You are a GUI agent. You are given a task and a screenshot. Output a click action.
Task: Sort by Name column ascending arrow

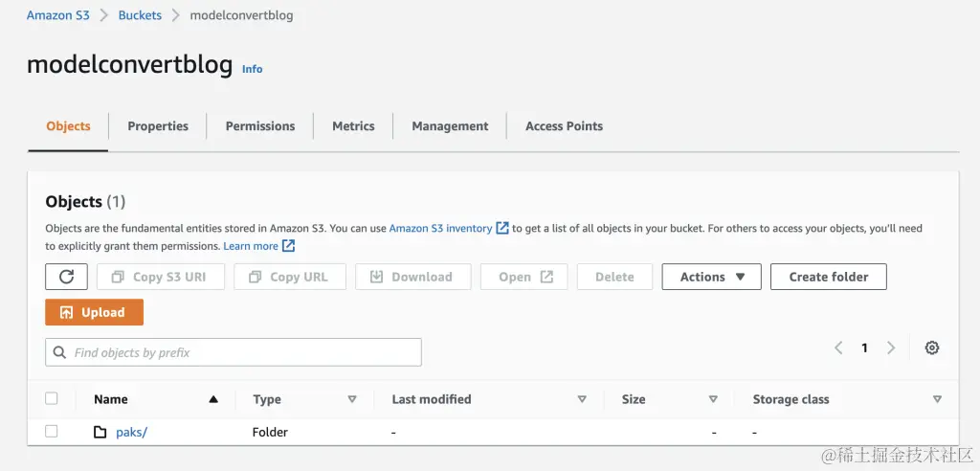(x=213, y=399)
